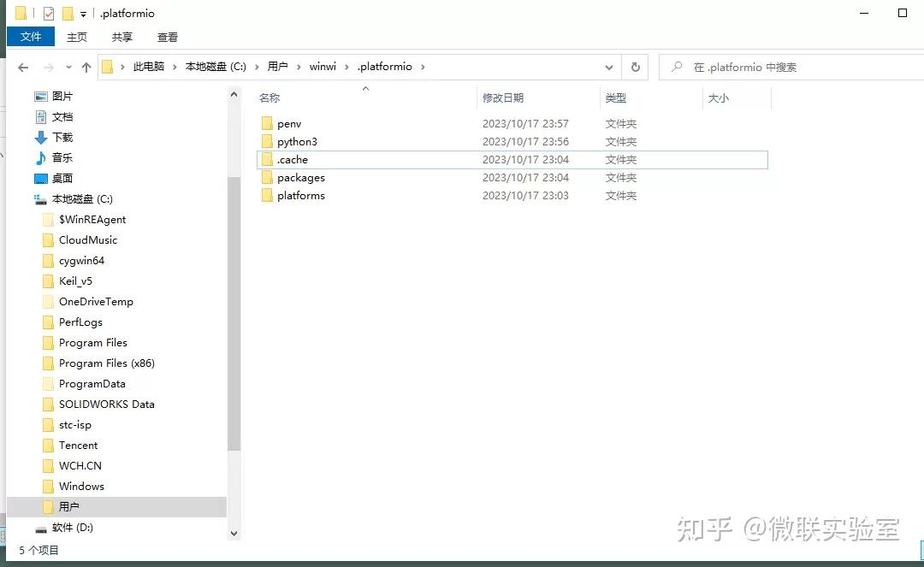Click the 名称 column header to sort

[269, 97]
